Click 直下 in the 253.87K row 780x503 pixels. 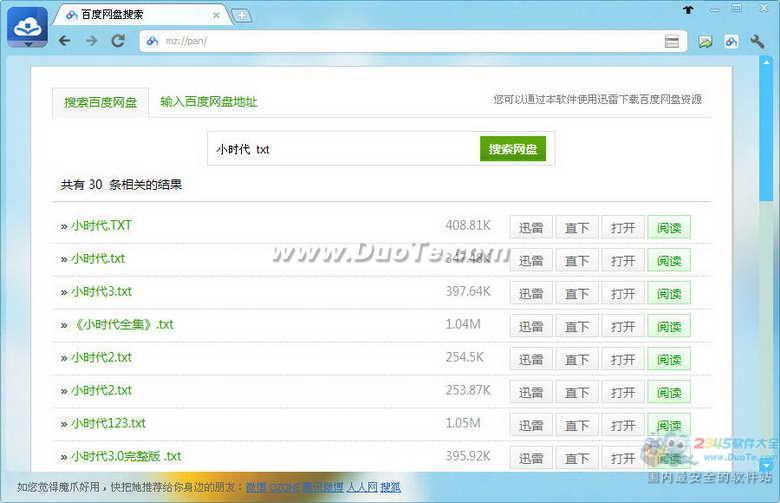click(x=577, y=392)
